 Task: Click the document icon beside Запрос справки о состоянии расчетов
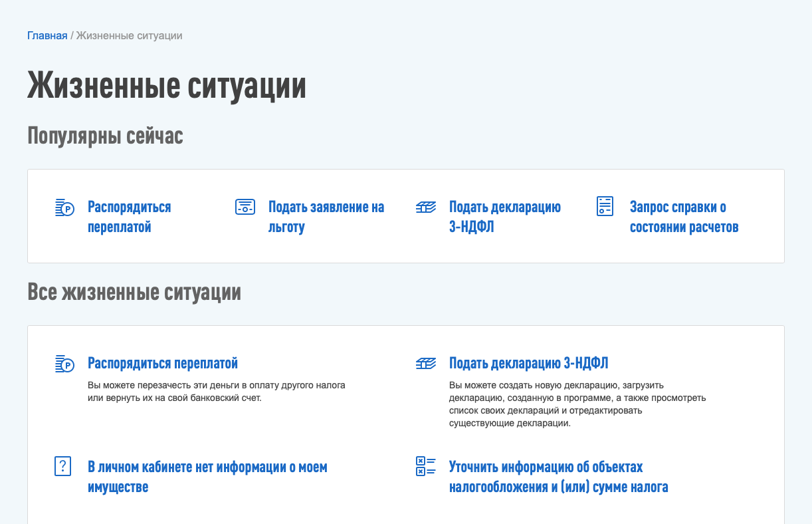605,206
